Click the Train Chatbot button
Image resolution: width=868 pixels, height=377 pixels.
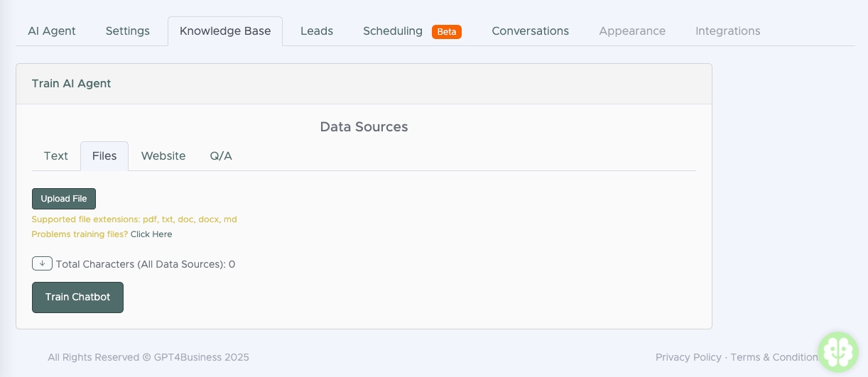pos(77,297)
